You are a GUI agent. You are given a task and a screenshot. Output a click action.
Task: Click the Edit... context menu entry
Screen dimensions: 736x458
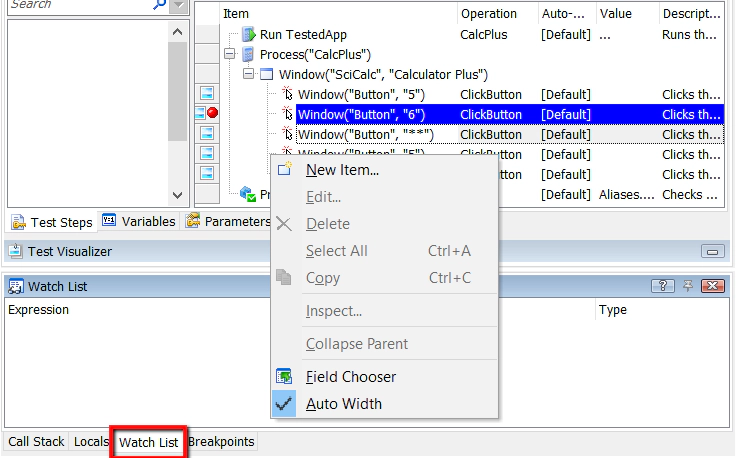(384, 197)
